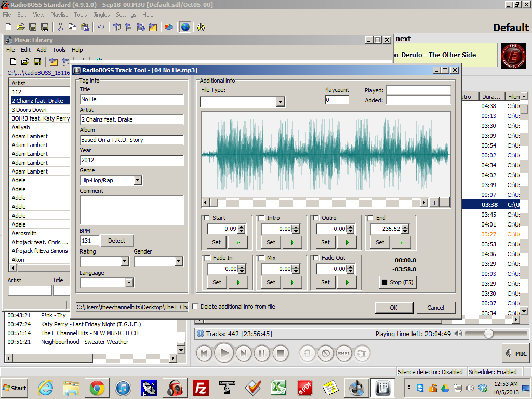Viewport: 532px width, 399px height.
Task: Click the Dropbox icon in system tray
Action: pyautogui.click(x=483, y=388)
